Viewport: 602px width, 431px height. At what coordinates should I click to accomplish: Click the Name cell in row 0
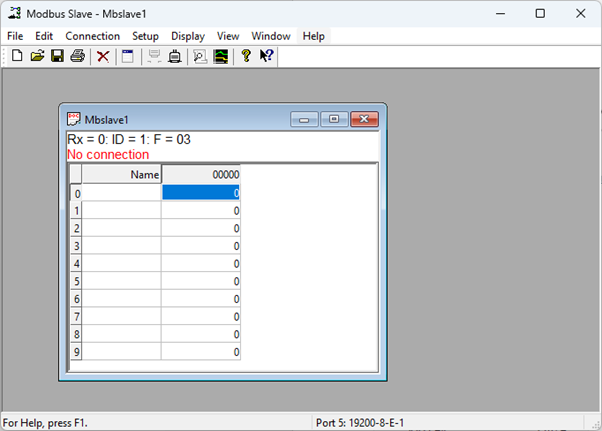click(121, 193)
